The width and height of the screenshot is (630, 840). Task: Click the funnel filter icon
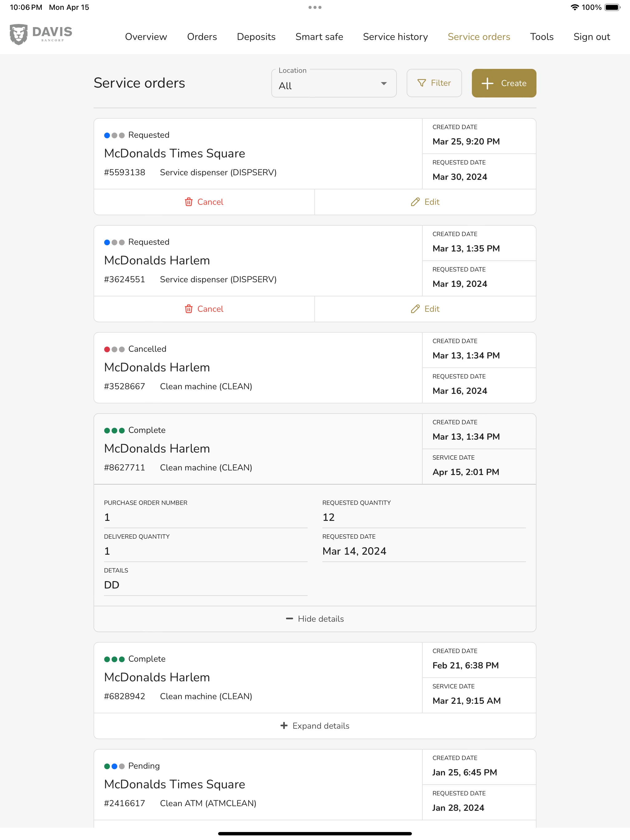pos(421,83)
